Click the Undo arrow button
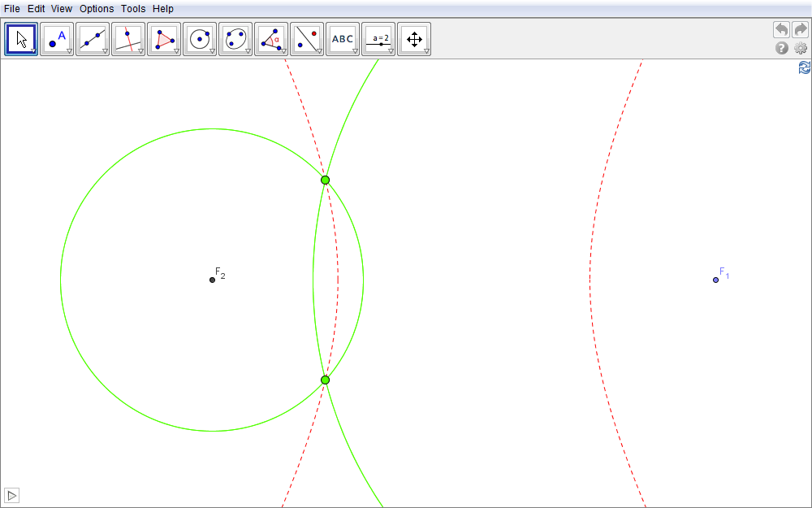 point(781,30)
